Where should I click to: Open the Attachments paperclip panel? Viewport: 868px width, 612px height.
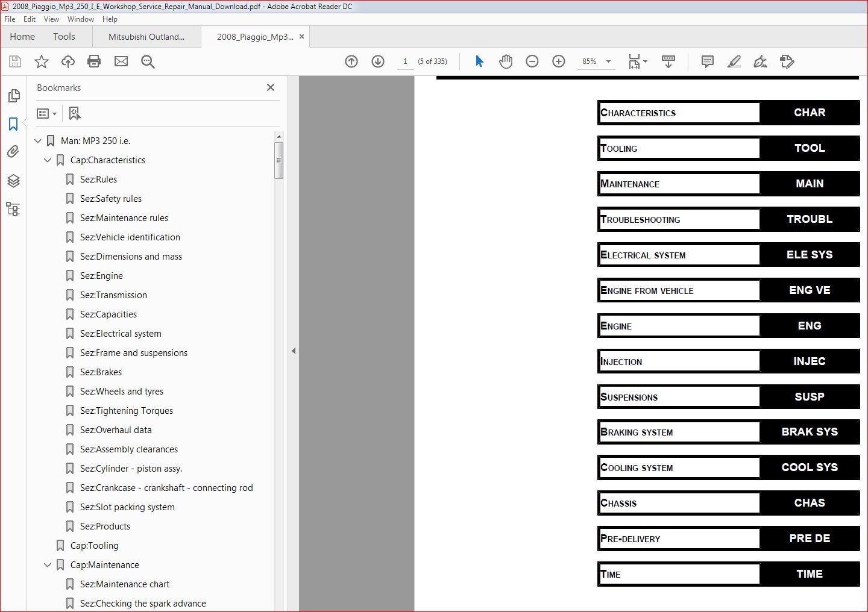coord(13,152)
